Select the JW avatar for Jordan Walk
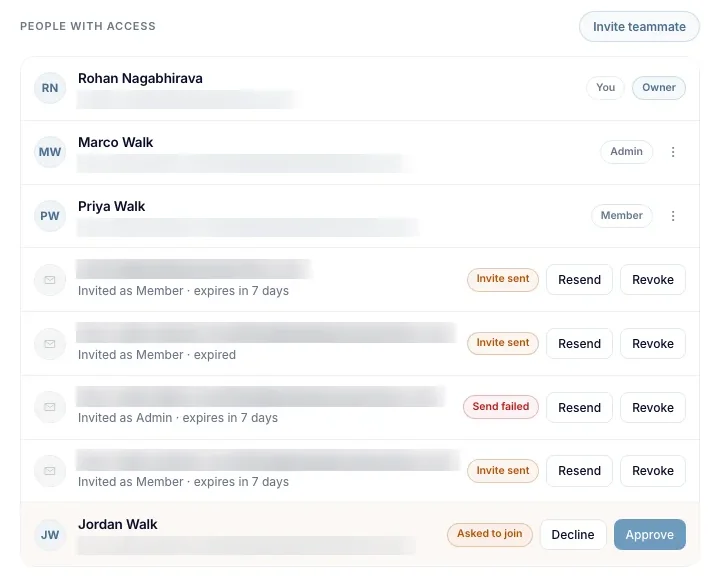Image resolution: width=720 pixels, height=578 pixels. tap(50, 535)
